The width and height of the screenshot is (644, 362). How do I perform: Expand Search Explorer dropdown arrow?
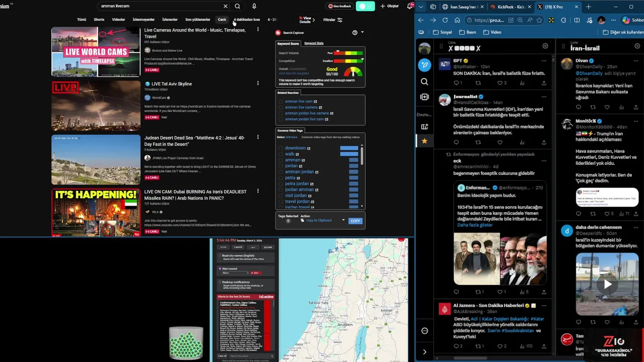click(x=362, y=33)
